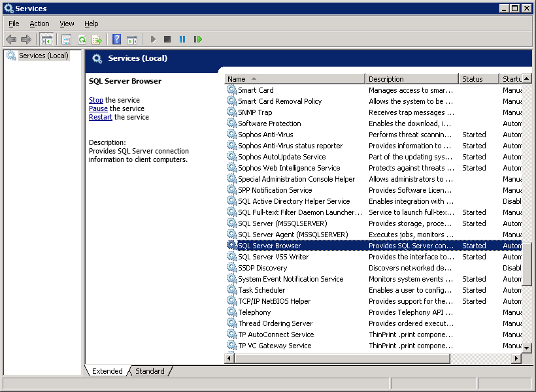536x392 pixels.
Task: Select System Event Notification Service row
Action: pyautogui.click(x=373, y=279)
